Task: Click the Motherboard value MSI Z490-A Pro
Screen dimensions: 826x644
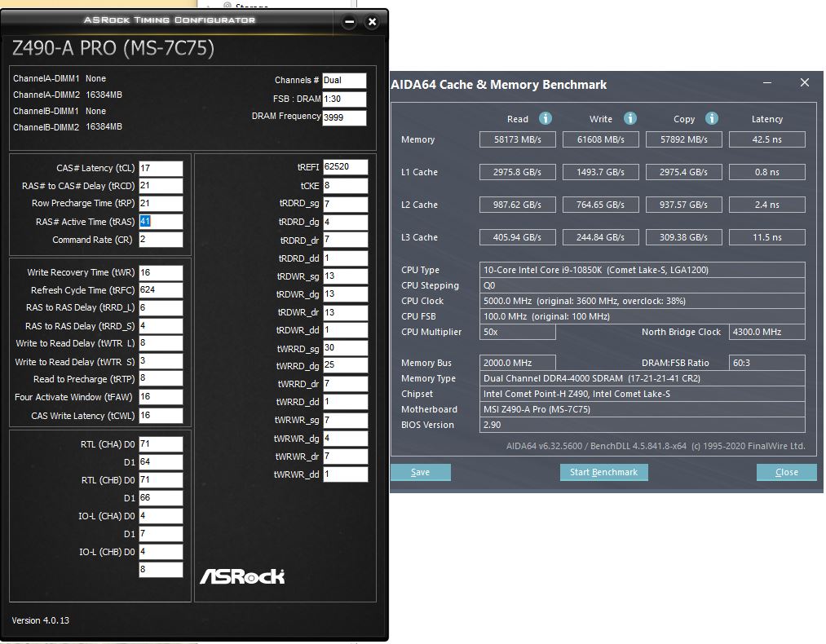Action: (643, 410)
